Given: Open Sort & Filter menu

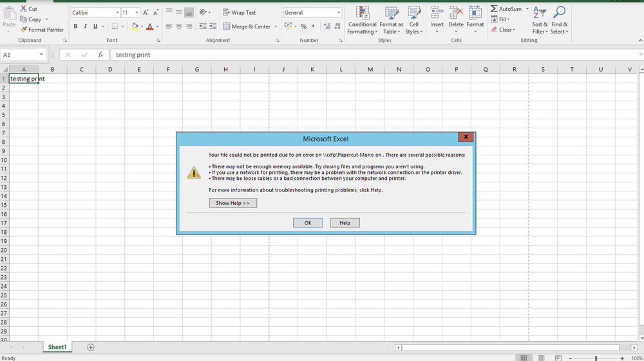Looking at the screenshot, I should click(540, 20).
